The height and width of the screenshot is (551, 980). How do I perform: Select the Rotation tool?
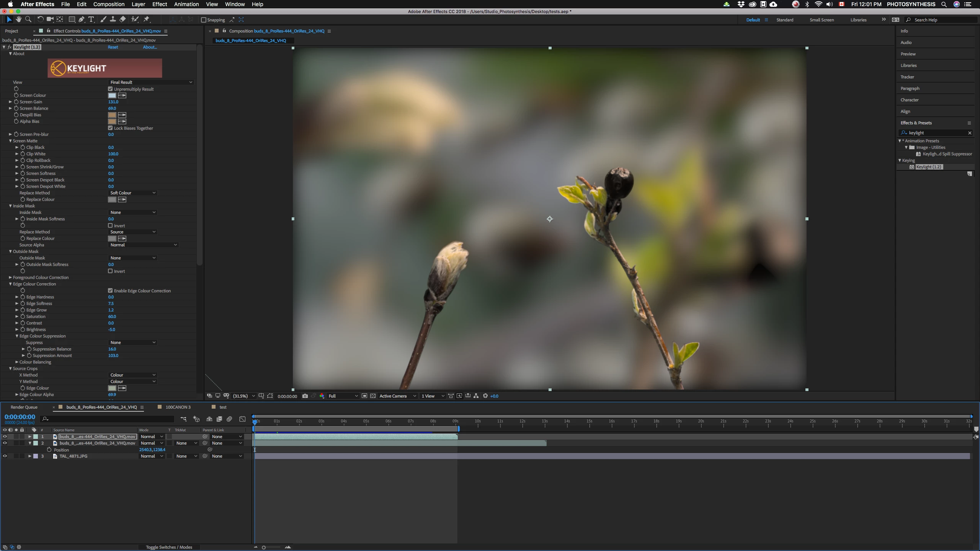pos(40,19)
